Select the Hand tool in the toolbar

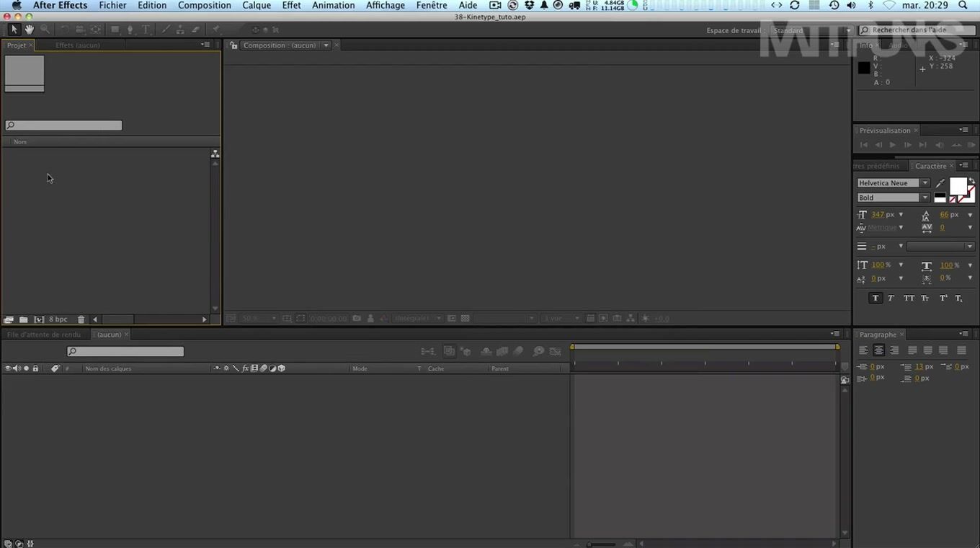point(30,30)
